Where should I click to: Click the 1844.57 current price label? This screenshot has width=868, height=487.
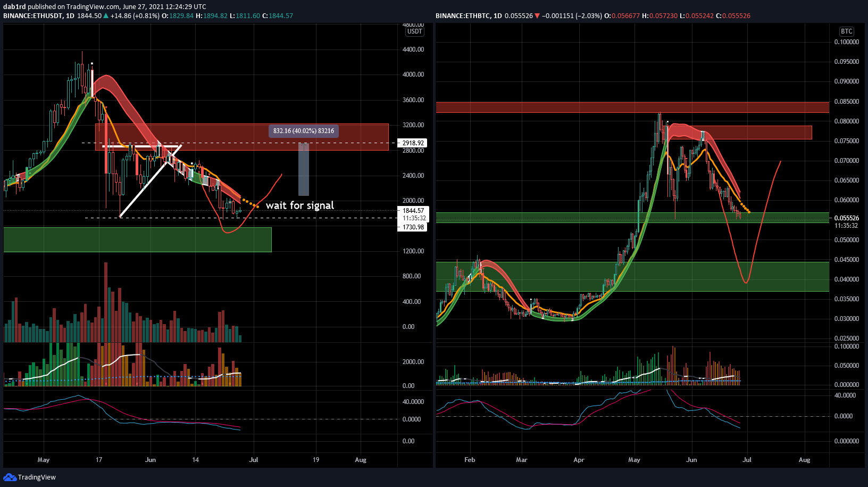point(413,211)
